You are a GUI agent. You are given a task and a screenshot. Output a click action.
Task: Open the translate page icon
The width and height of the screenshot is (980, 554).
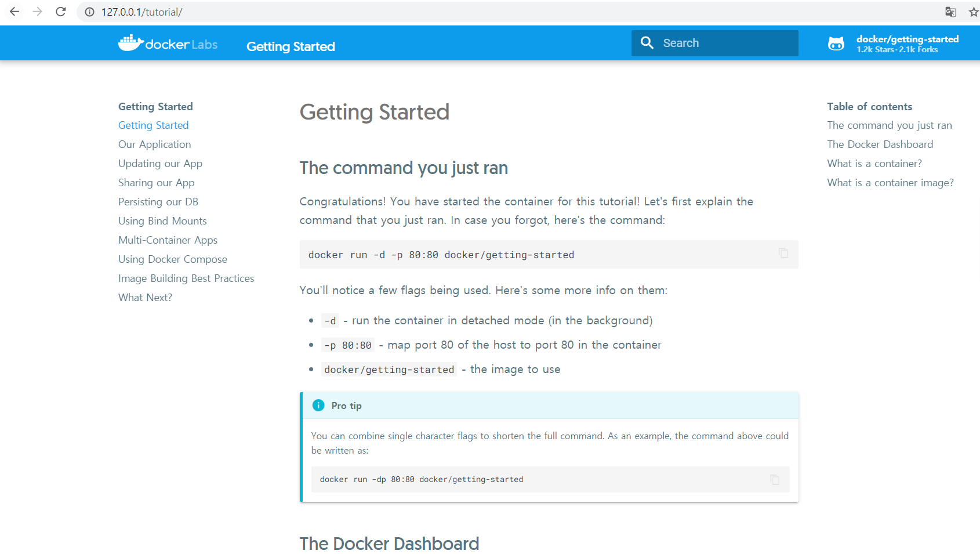pyautogui.click(x=950, y=12)
